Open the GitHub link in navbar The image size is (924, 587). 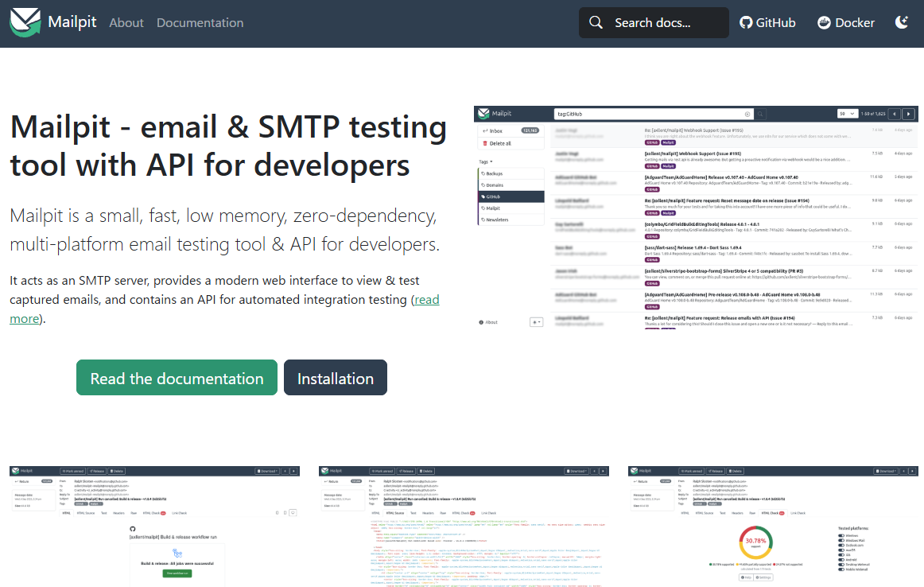tap(767, 22)
